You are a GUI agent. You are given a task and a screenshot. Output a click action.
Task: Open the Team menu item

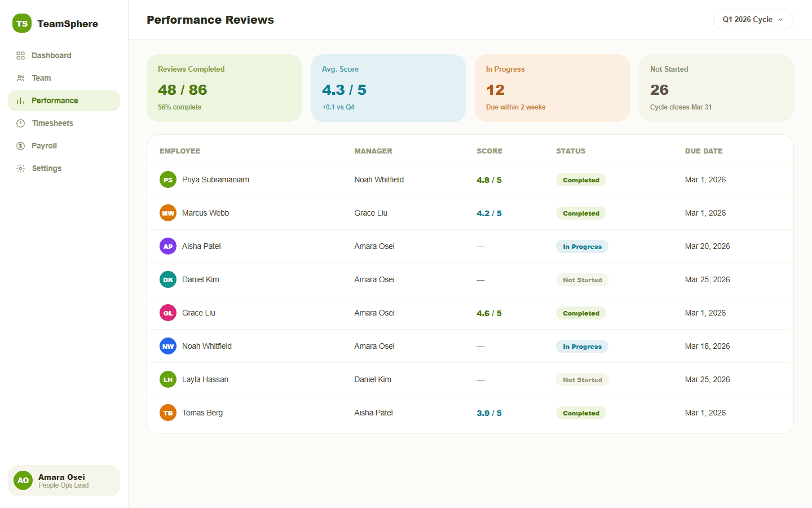coord(64,78)
